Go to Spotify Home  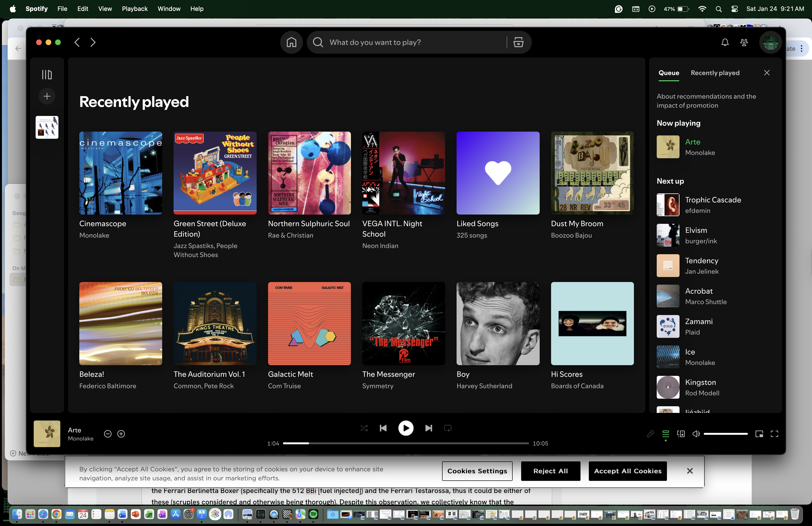(x=291, y=42)
